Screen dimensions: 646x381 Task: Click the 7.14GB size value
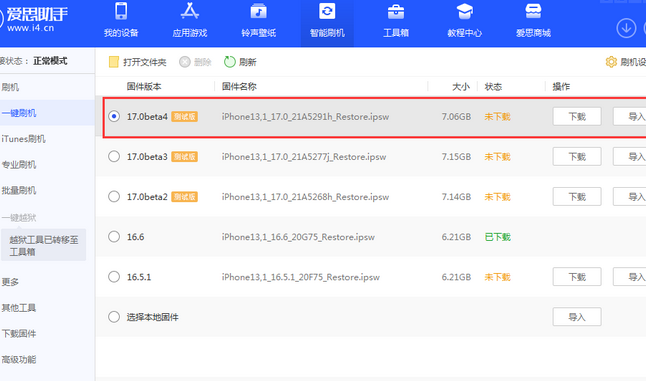(456, 197)
